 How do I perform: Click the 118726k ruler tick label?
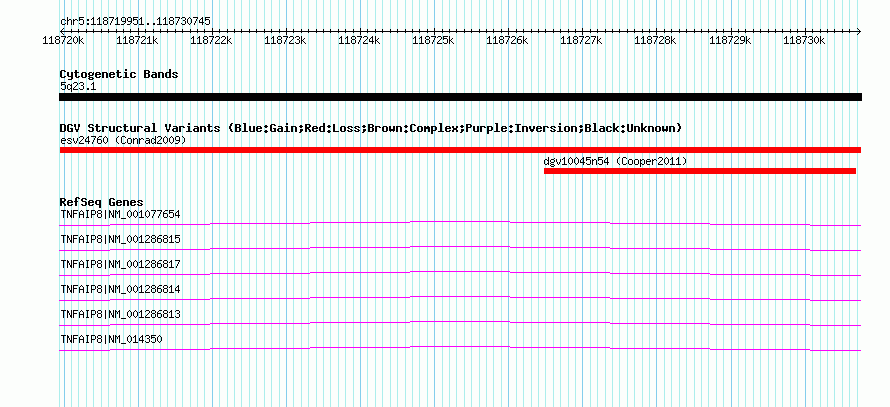tap(507, 40)
